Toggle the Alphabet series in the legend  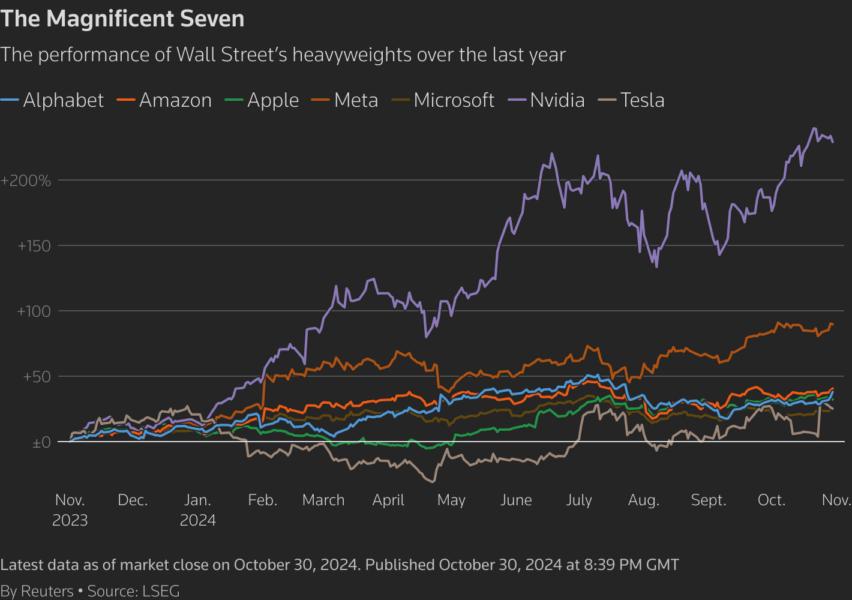pos(62,100)
